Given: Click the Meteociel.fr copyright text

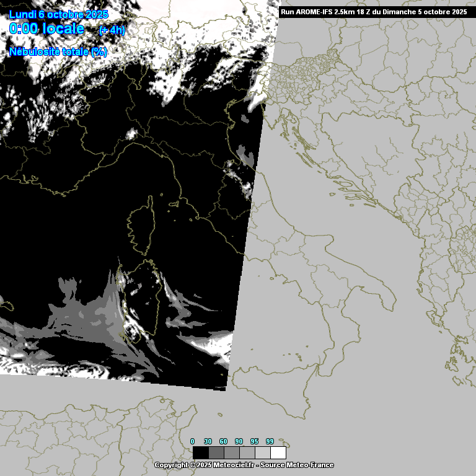Looking at the screenshot, I should 205,465.
